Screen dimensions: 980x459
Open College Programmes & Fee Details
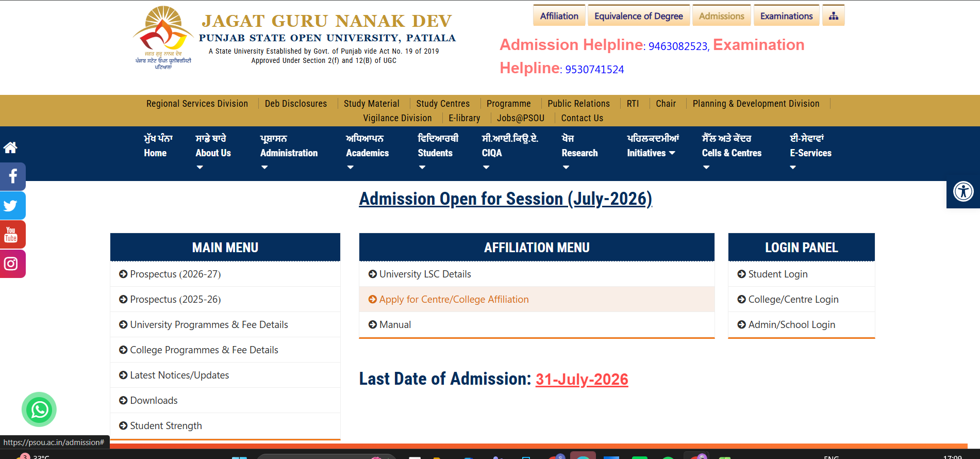point(204,350)
